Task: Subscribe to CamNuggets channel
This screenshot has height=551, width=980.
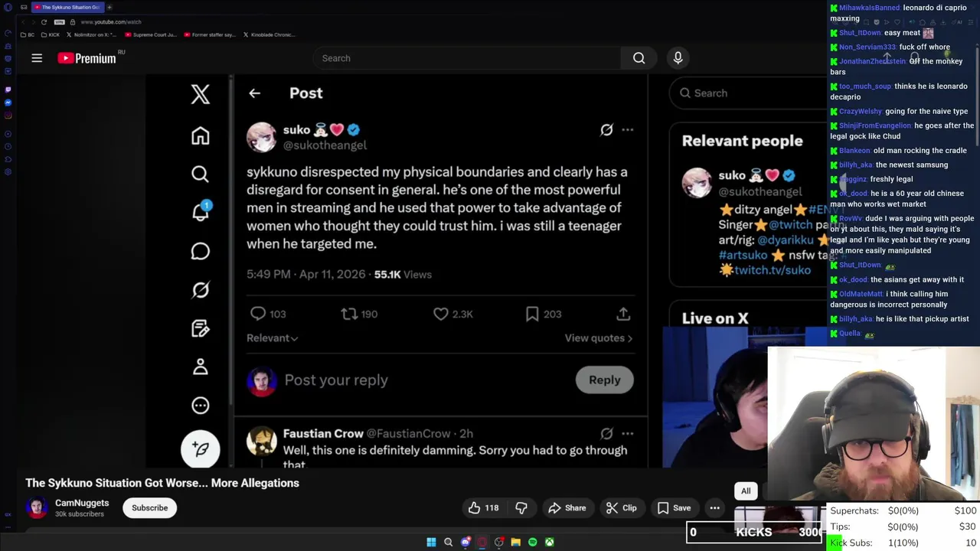Action: pyautogui.click(x=149, y=508)
